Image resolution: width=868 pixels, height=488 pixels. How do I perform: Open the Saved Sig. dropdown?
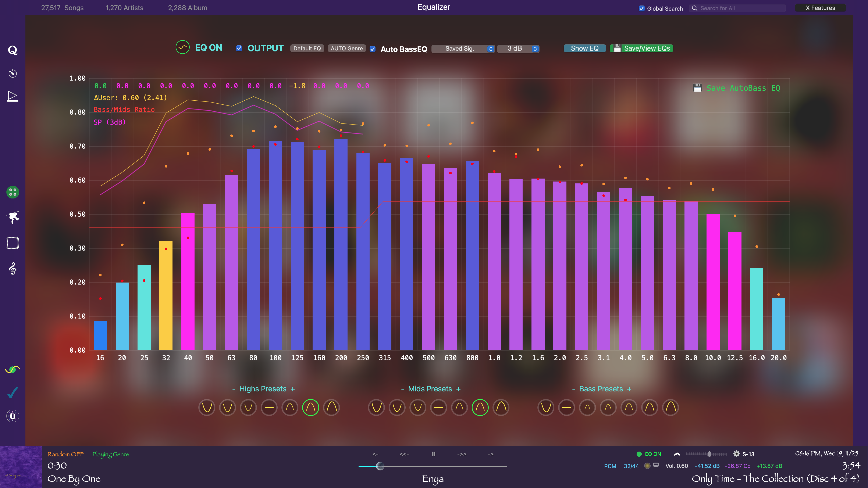click(463, 49)
